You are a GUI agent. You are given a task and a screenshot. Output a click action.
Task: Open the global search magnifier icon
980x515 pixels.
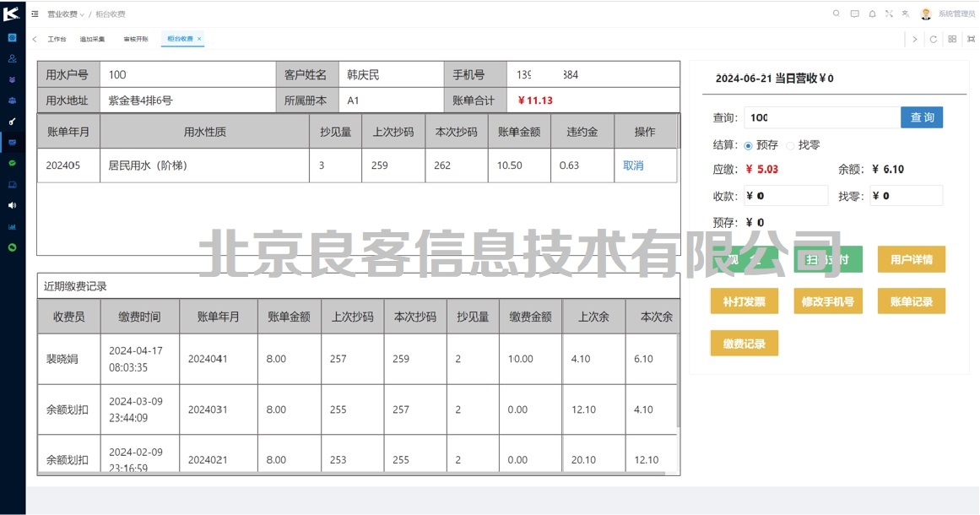pos(837,14)
